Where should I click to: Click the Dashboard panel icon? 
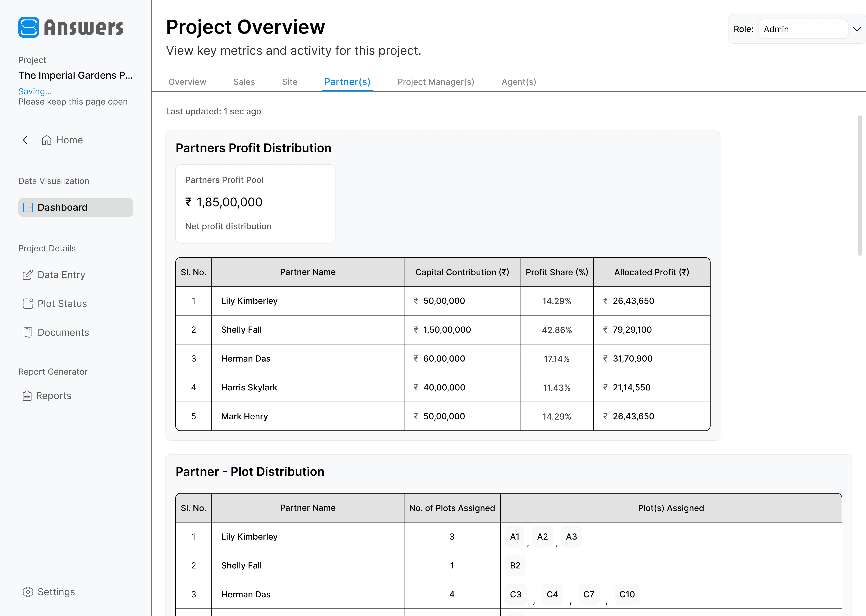28,207
